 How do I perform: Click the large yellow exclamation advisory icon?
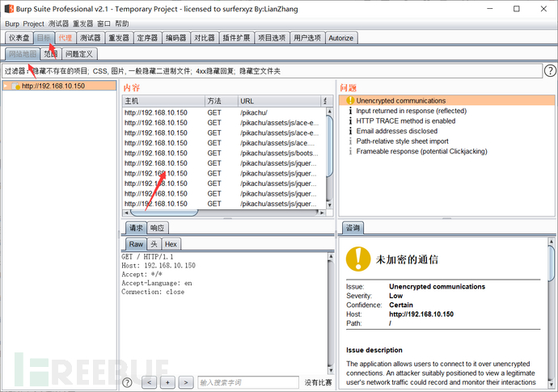[x=358, y=259]
